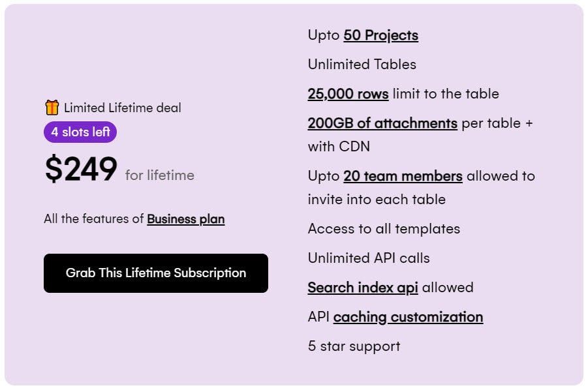Open the 'Search index api' link
This screenshot has height=390, width=588.
pos(363,287)
